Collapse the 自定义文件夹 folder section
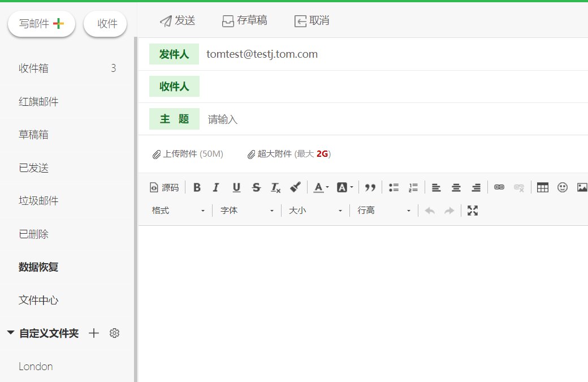This screenshot has height=382, width=588. click(x=10, y=333)
